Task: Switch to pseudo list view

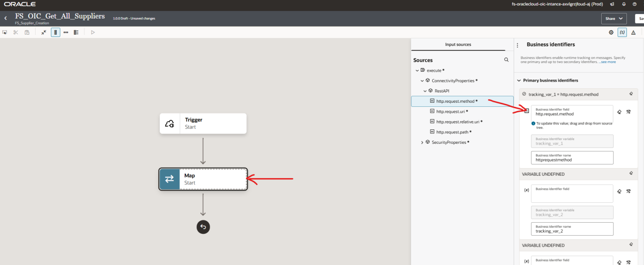Action: point(76,32)
